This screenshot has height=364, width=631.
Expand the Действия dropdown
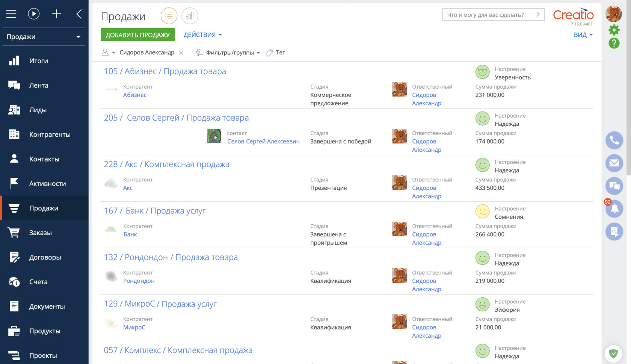202,35
